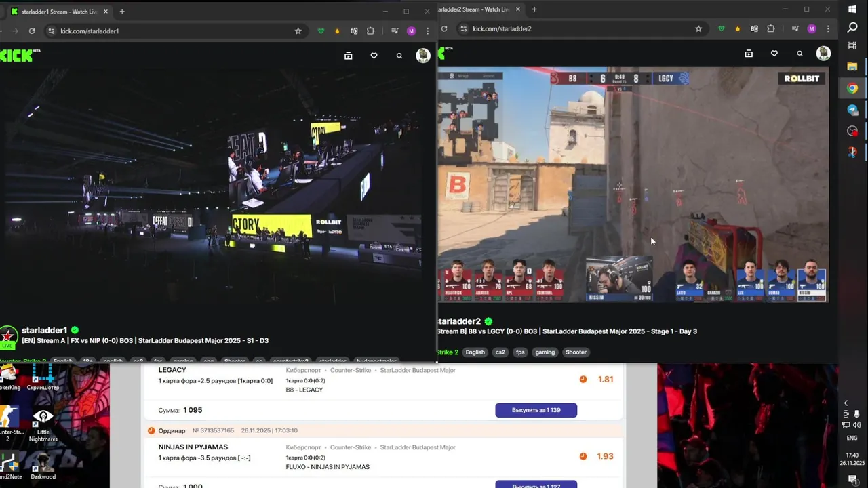This screenshot has height=488, width=868.
Task: Open browse clips icon in starladder2 window
Action: 749,54
